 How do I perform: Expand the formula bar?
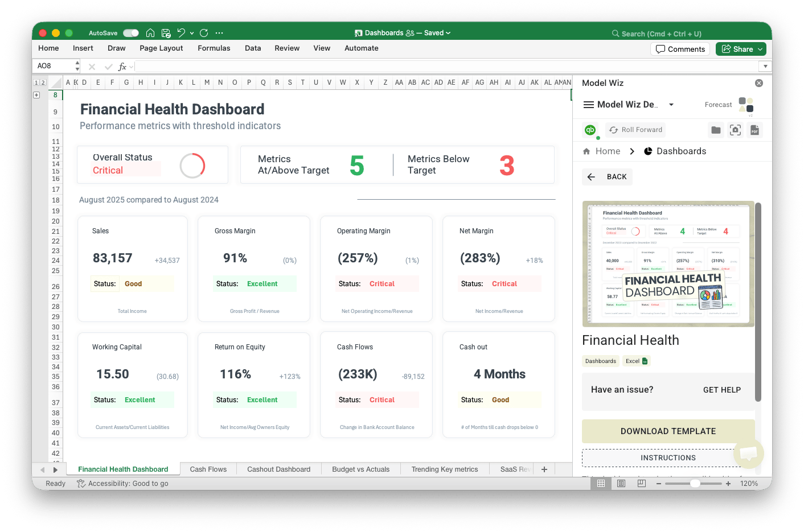pyautogui.click(x=765, y=67)
